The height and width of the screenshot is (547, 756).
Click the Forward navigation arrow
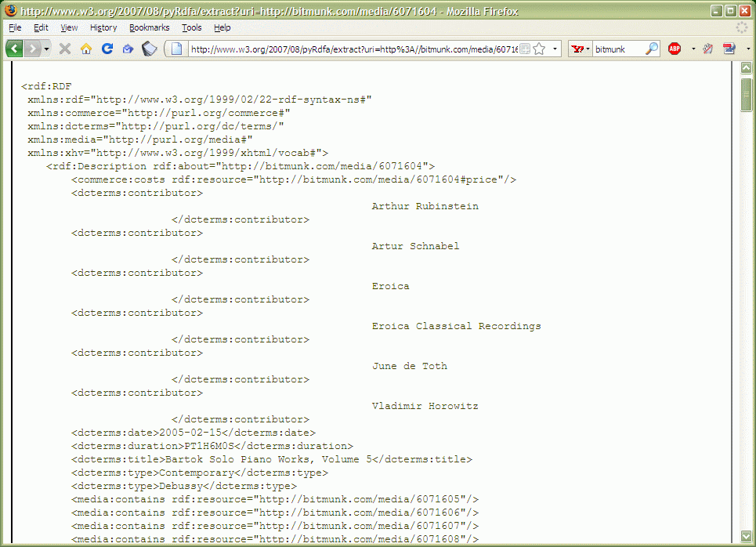coord(32,49)
